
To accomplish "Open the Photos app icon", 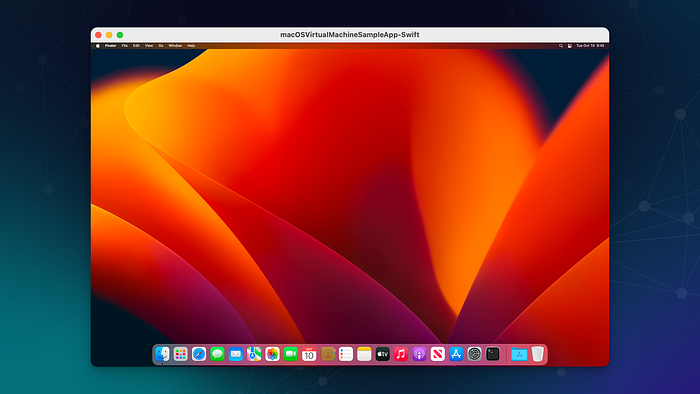I will (272, 354).
